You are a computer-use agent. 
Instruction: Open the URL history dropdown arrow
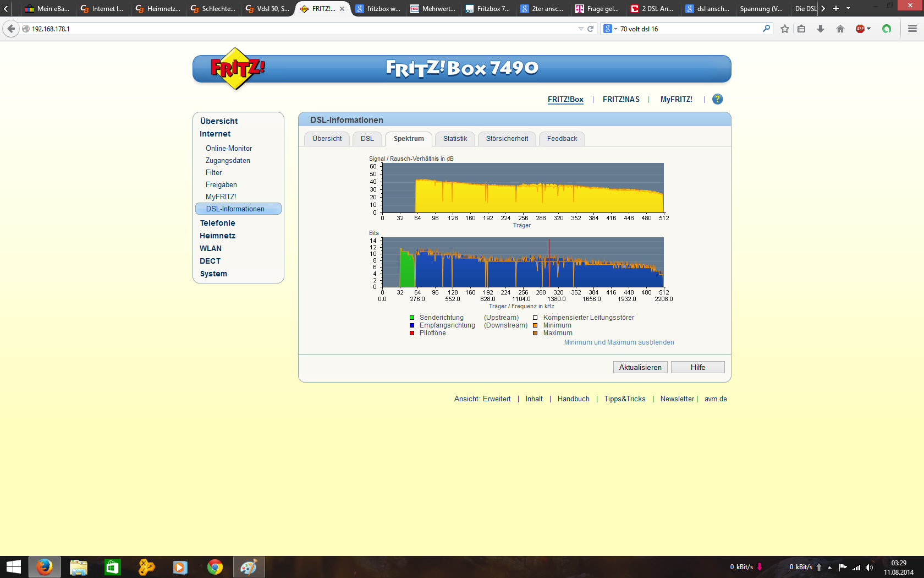pyautogui.click(x=581, y=29)
